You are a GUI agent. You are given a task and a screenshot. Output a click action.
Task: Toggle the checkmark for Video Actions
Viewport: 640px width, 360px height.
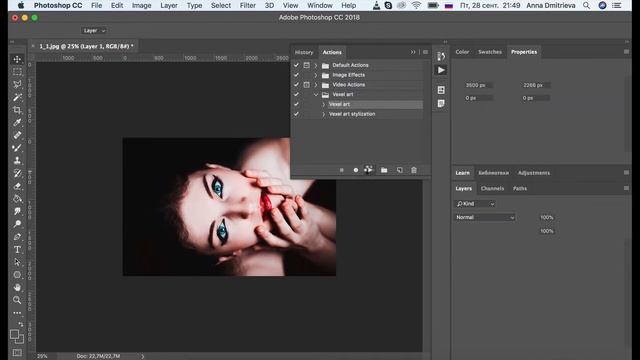coord(296,85)
